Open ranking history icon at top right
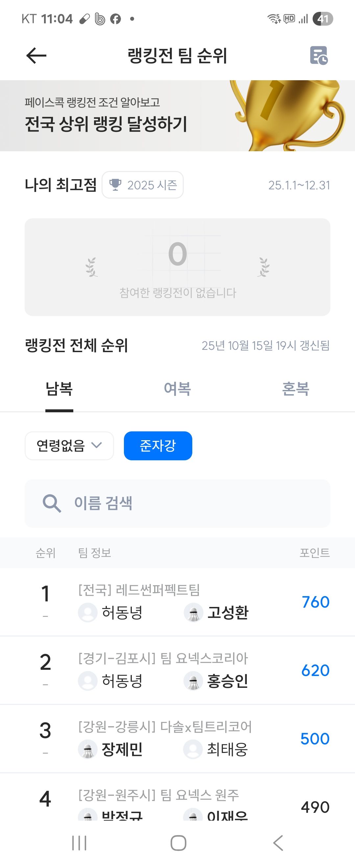The width and height of the screenshot is (355, 868). tap(318, 56)
